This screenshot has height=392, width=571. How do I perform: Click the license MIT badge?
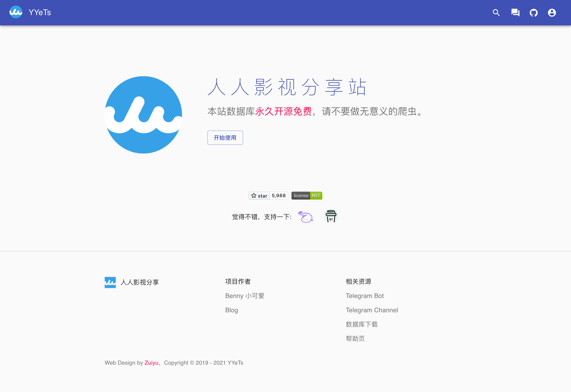tap(307, 196)
